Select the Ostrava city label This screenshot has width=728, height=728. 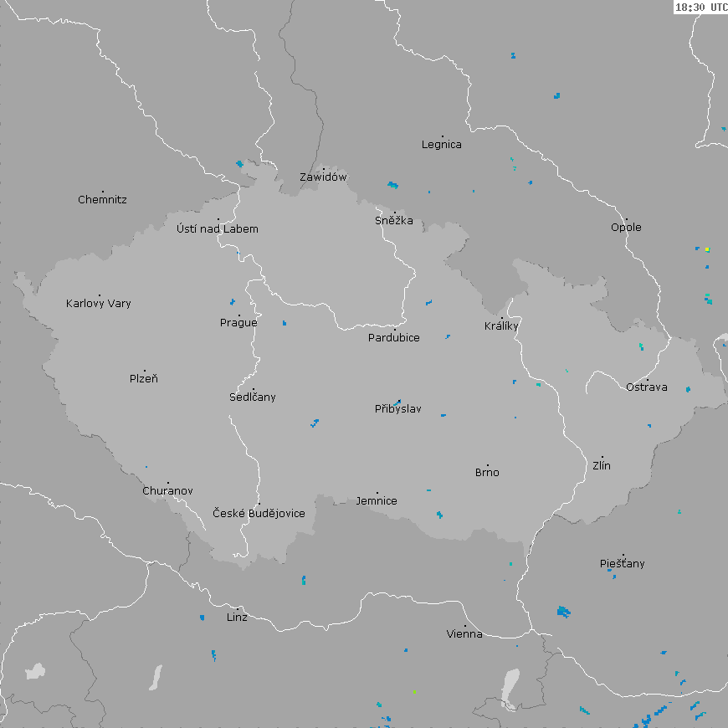pos(647,387)
